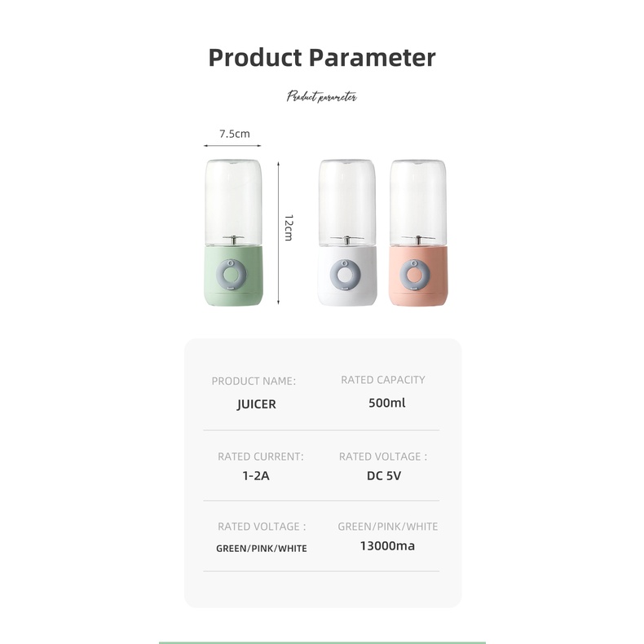Click the PRODUCT NAME: label
The width and height of the screenshot is (644, 644).
254,381
